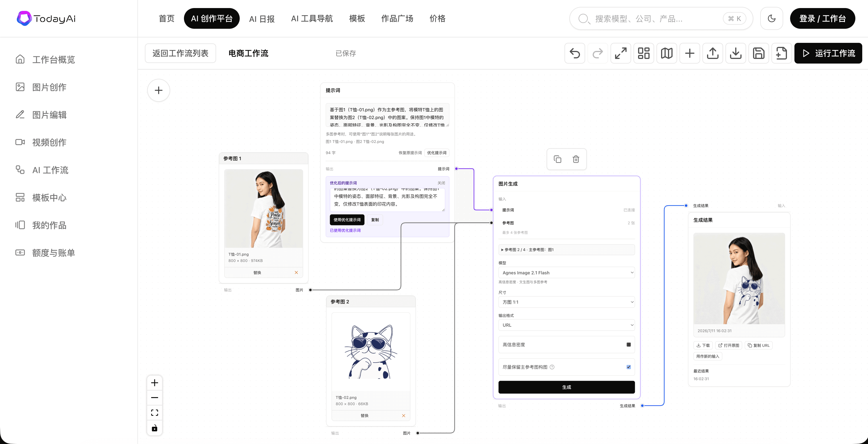Open AI 工作流 in sidebar
The width and height of the screenshot is (868, 444).
(42, 170)
